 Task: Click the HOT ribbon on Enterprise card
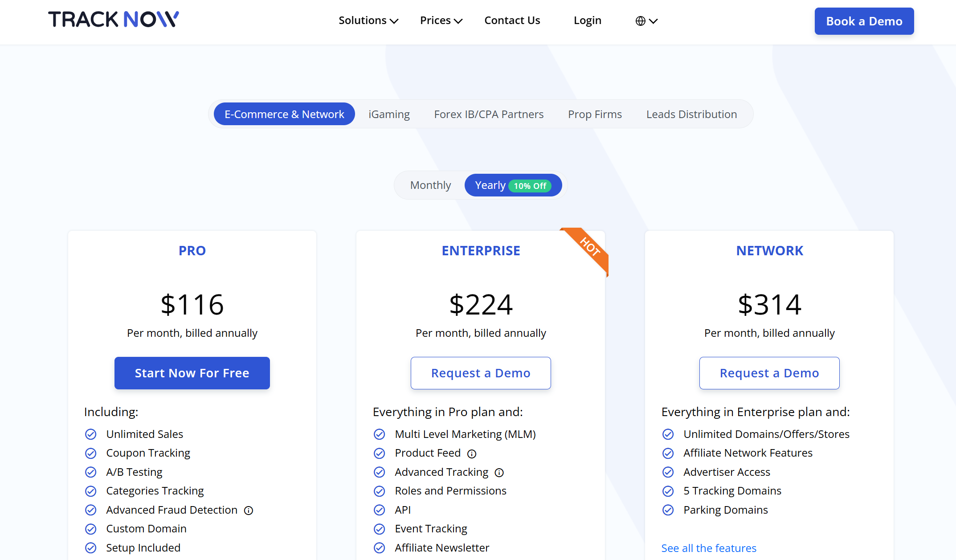coord(589,247)
